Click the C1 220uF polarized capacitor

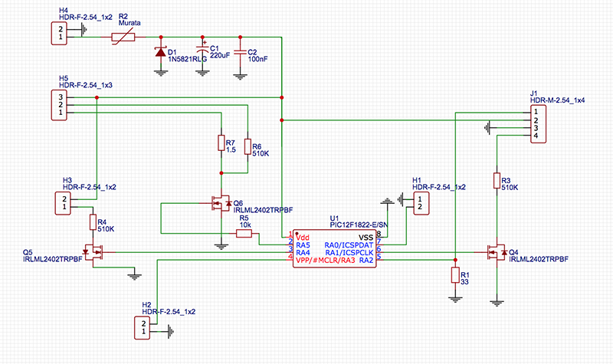[x=202, y=53]
